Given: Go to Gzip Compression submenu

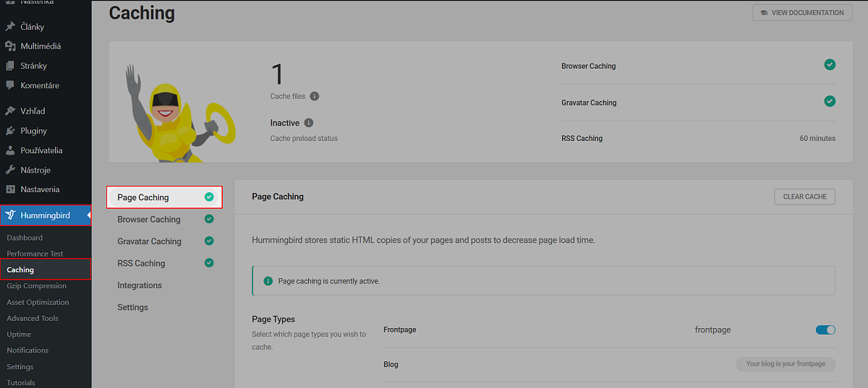Looking at the screenshot, I should (36, 286).
